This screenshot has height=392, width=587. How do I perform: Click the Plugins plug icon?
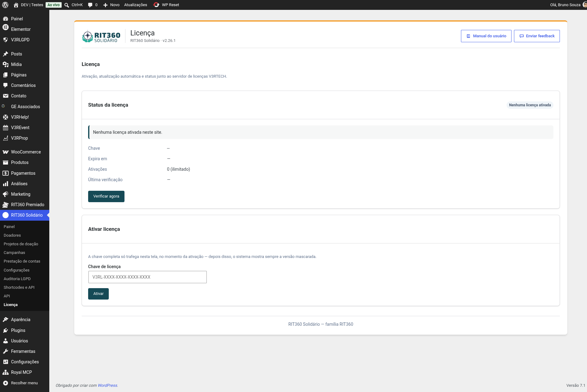(6, 330)
